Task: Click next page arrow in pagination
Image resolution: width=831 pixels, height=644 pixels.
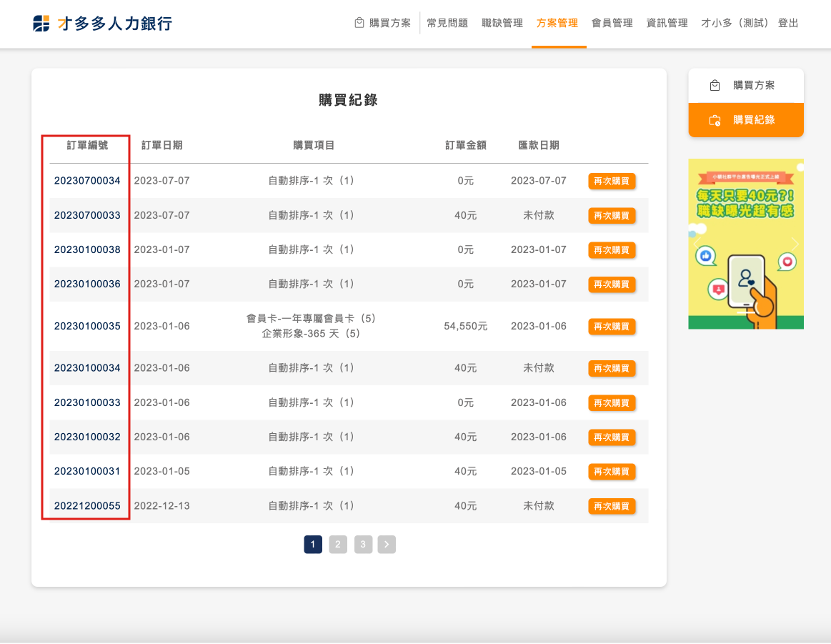Action: pyautogui.click(x=387, y=545)
